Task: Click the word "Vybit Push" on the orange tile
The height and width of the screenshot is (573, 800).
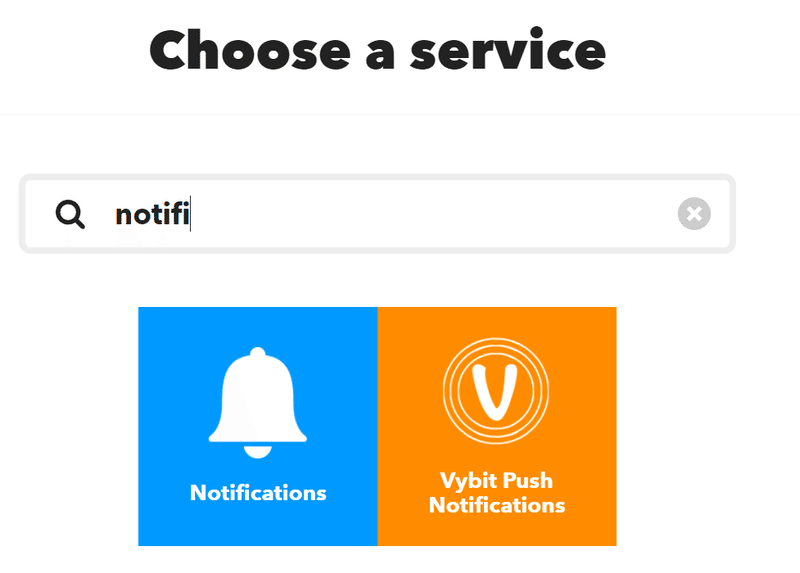Action: [x=496, y=481]
